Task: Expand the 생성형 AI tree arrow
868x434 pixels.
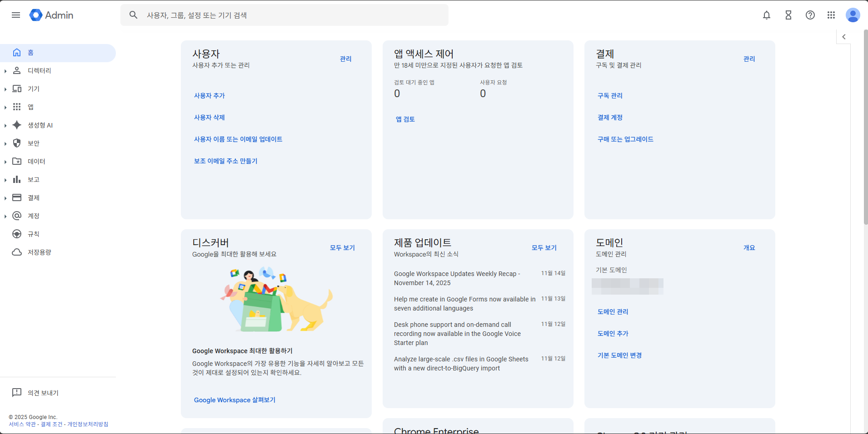Action: 5,125
